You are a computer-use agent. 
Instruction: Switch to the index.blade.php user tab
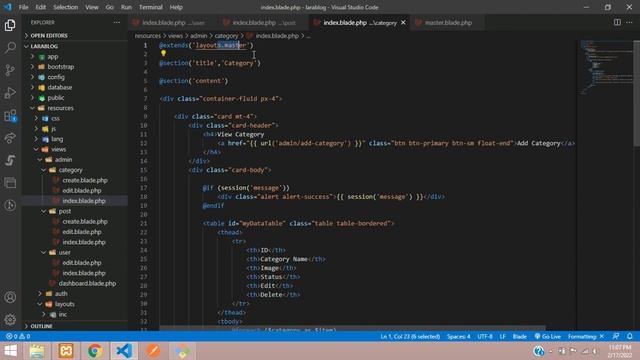(173, 22)
